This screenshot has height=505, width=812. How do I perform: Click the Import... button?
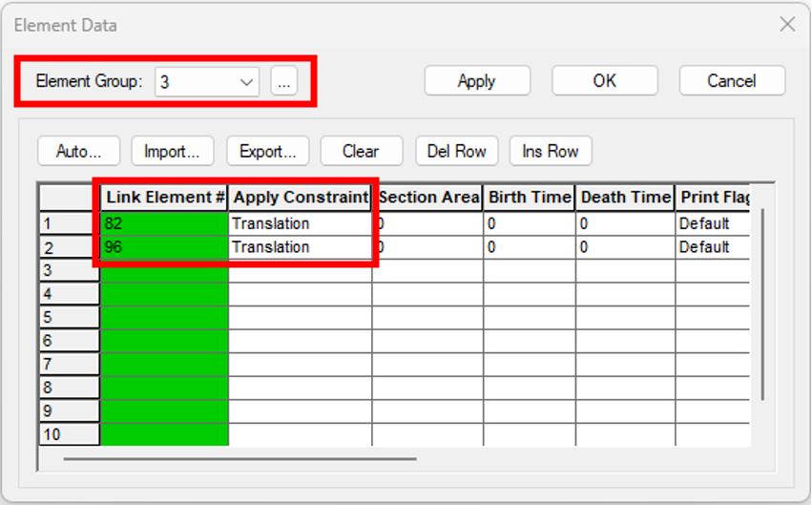coord(172,151)
